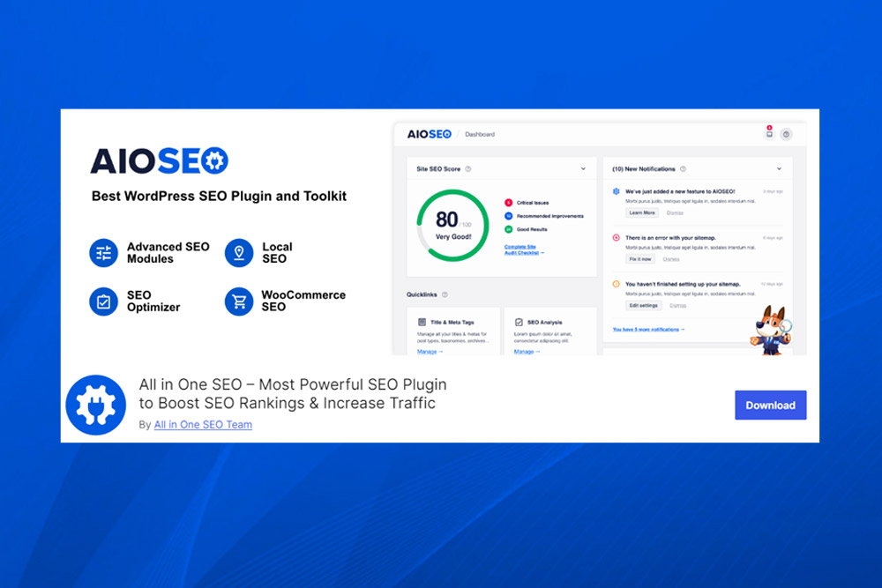This screenshot has width=882, height=588.
Task: Select the SEO Optimizer clipboard icon
Action: click(103, 301)
